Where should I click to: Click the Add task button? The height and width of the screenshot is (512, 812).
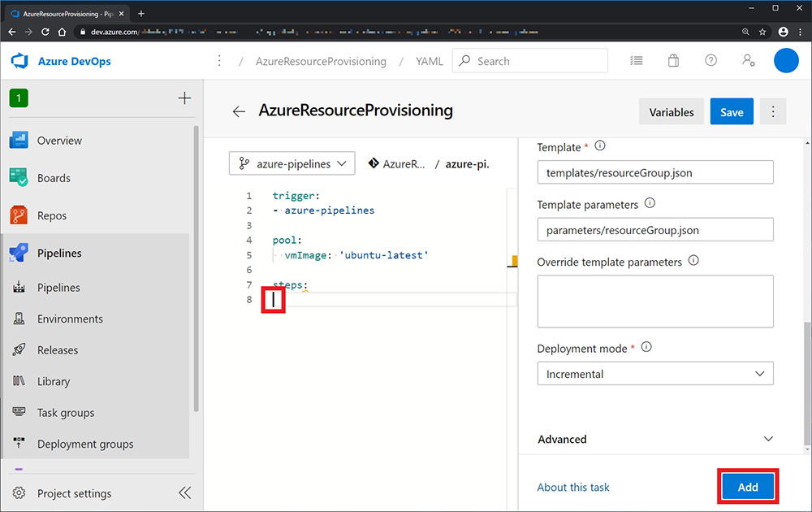(748, 487)
